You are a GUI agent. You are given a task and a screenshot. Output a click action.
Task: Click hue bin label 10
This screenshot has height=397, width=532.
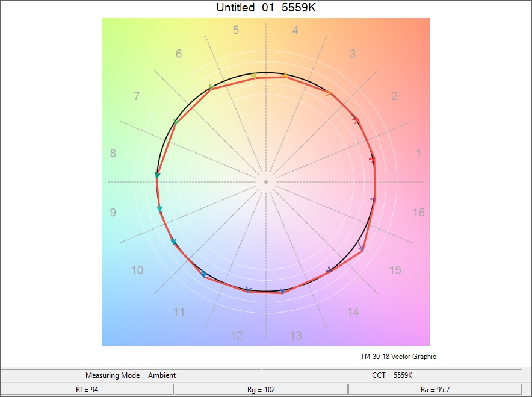click(137, 270)
